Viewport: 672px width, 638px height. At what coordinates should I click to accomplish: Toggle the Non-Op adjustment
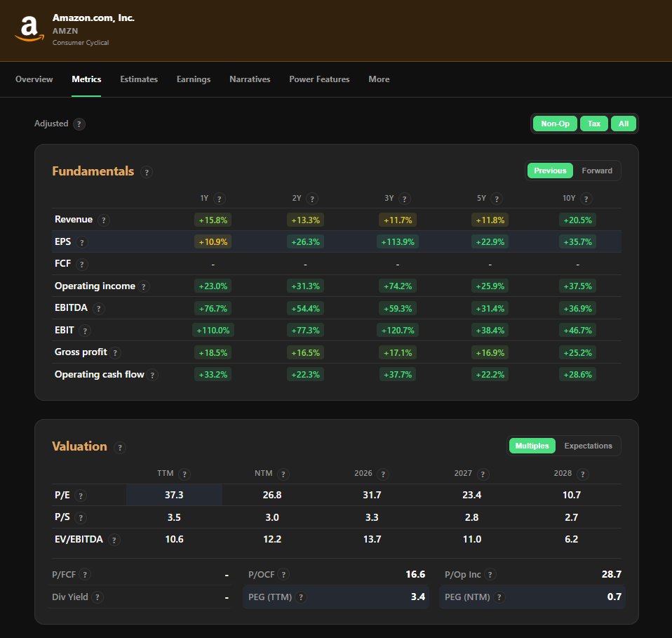(555, 124)
